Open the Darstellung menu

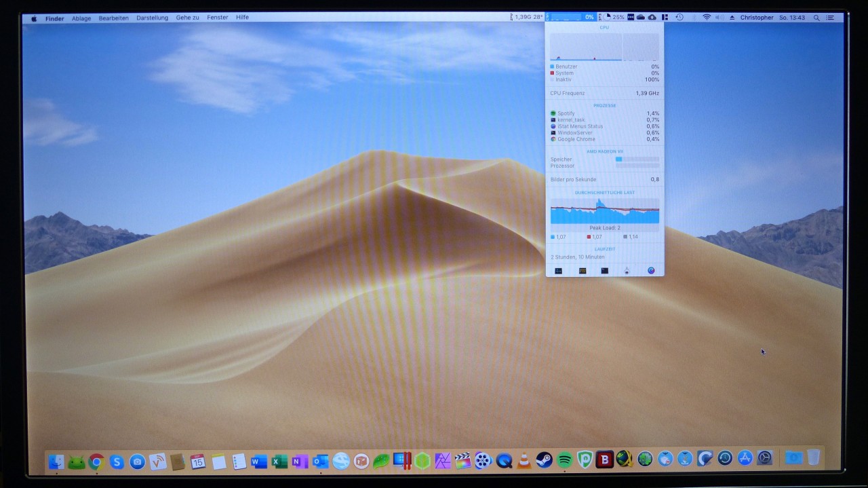tap(153, 18)
